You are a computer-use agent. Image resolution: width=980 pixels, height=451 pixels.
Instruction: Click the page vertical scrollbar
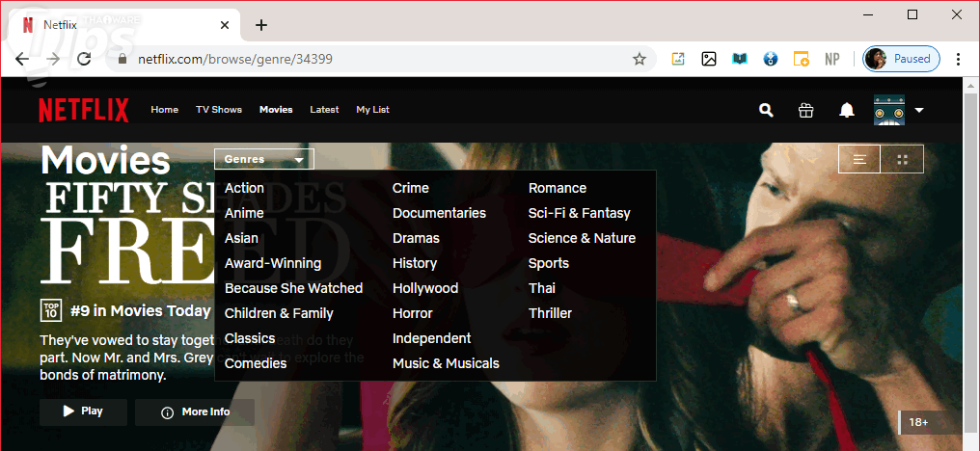point(971,262)
